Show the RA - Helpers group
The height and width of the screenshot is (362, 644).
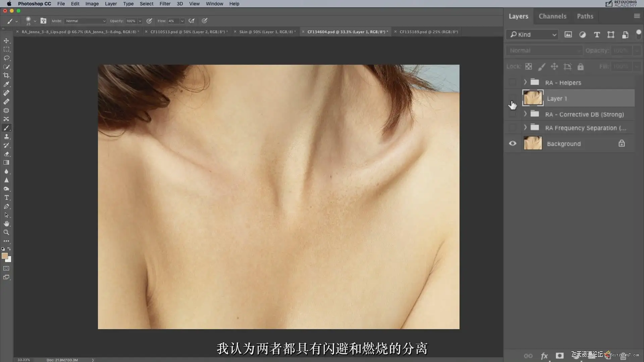(x=513, y=82)
